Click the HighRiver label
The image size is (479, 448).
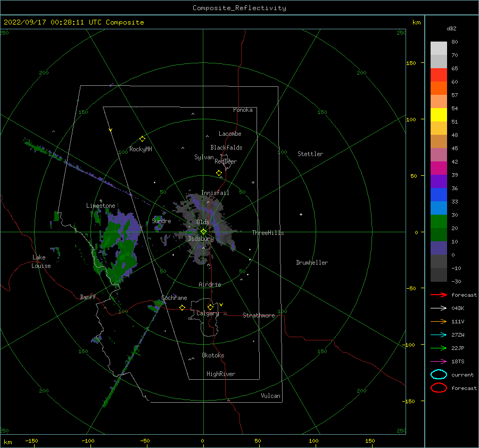(x=221, y=374)
